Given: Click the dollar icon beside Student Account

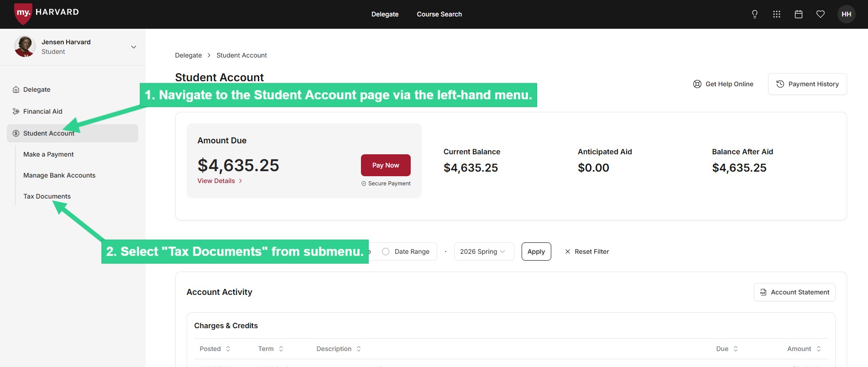Looking at the screenshot, I should tap(16, 133).
